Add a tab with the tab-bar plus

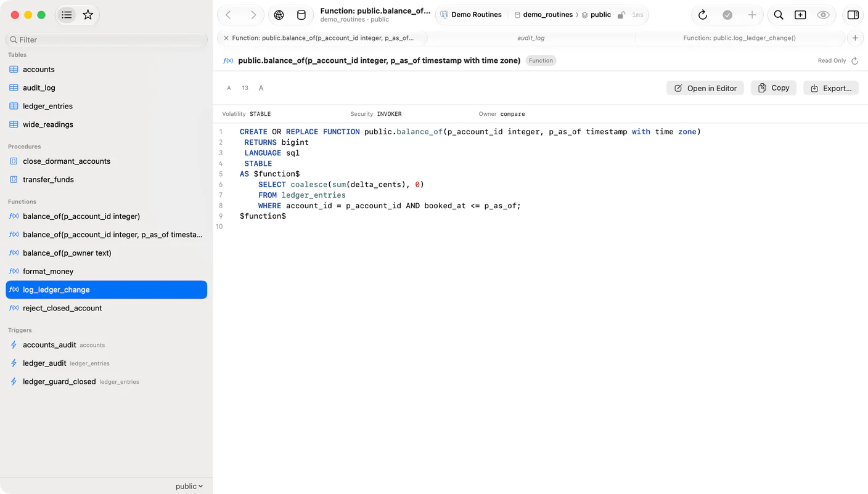pos(855,38)
